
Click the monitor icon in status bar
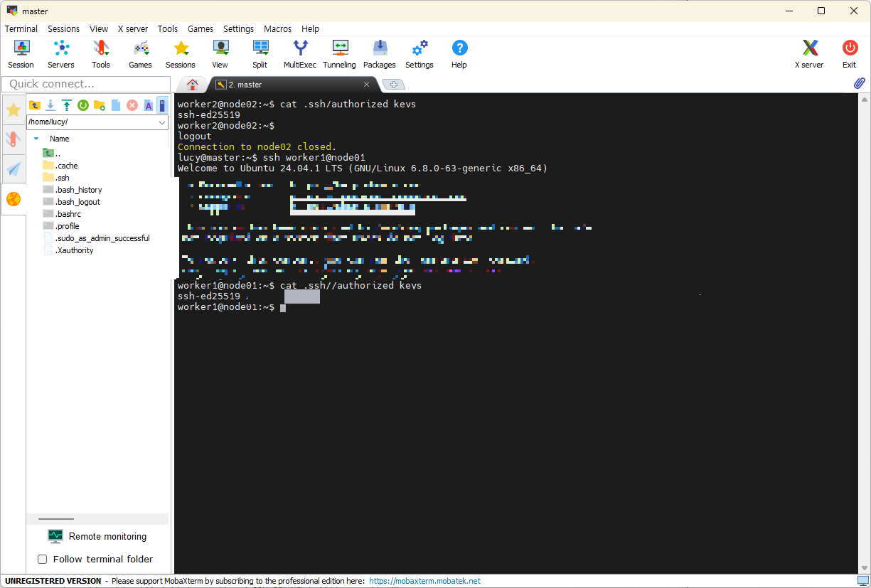pos(863,581)
